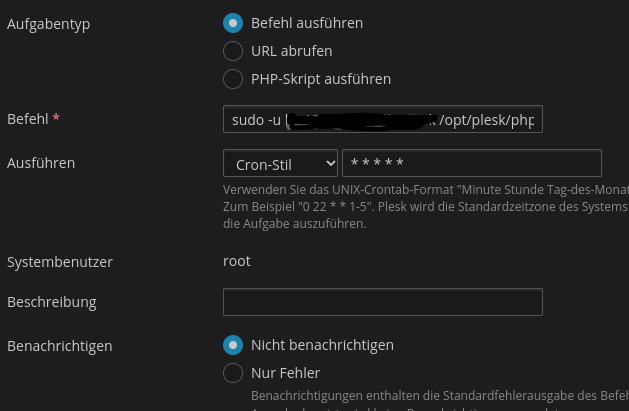Click the "Ausführen" label

click(41, 162)
